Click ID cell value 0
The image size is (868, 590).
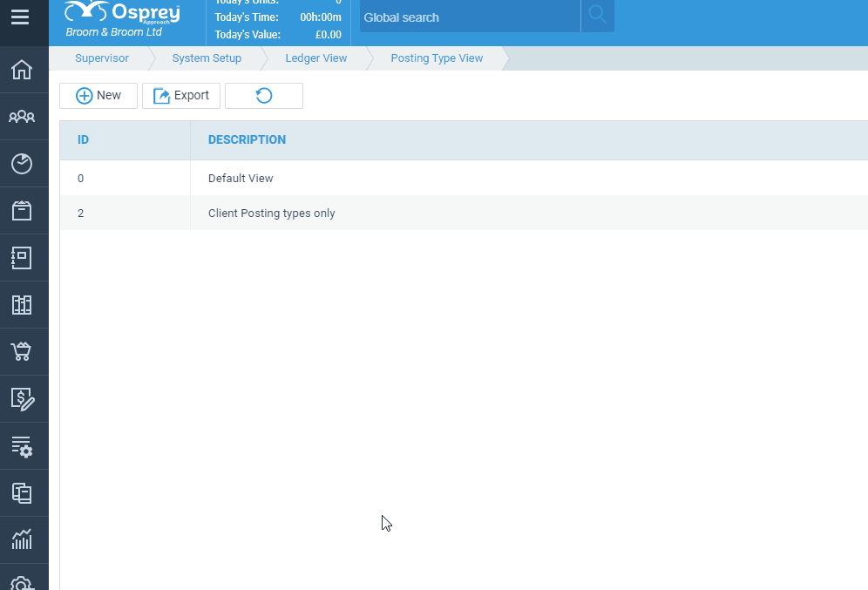[x=81, y=178]
